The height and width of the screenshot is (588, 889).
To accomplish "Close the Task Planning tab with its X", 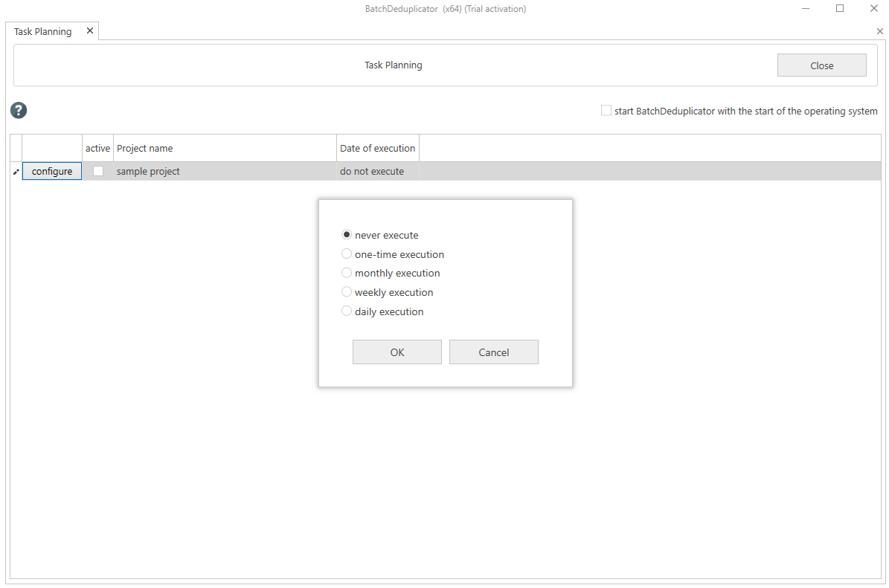I will 90,31.
